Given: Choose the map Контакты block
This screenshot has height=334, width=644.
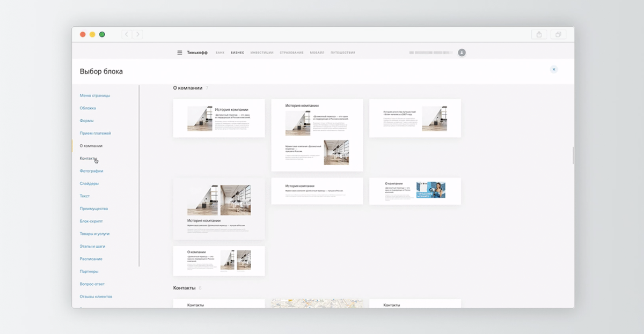Looking at the screenshot, I should pos(317,303).
